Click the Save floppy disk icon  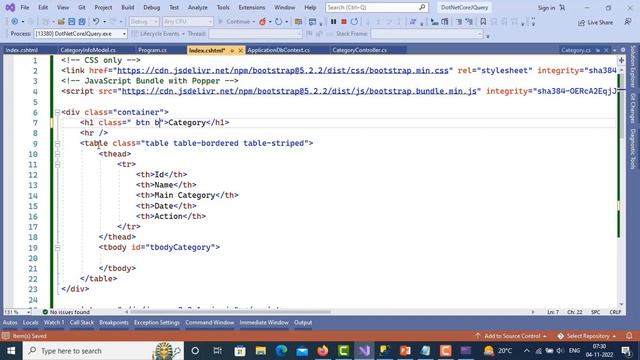click(x=71, y=22)
